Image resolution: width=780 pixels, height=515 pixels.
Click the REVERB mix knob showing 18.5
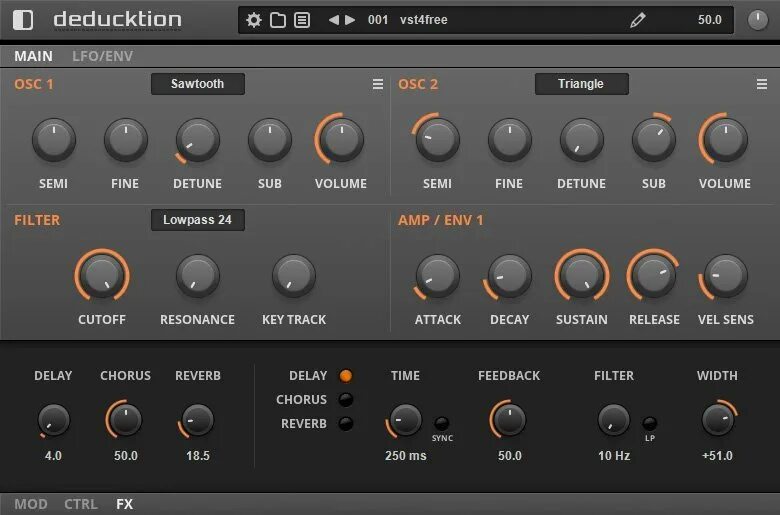click(x=197, y=420)
